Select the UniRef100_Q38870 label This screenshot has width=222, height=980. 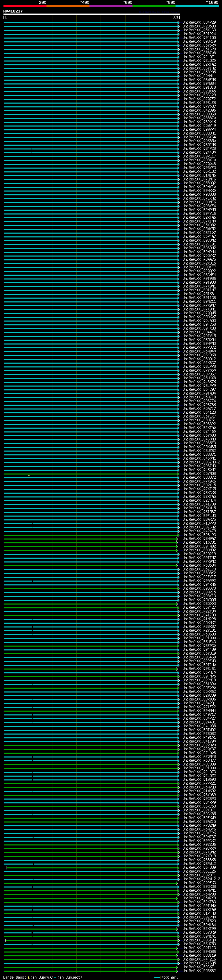pyautogui.click(x=199, y=118)
